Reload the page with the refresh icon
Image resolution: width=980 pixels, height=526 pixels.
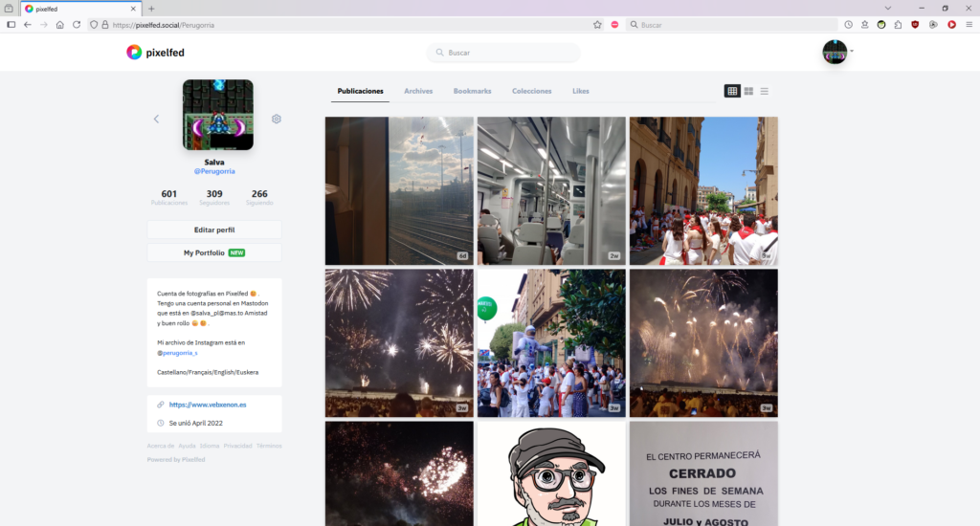(x=77, y=25)
